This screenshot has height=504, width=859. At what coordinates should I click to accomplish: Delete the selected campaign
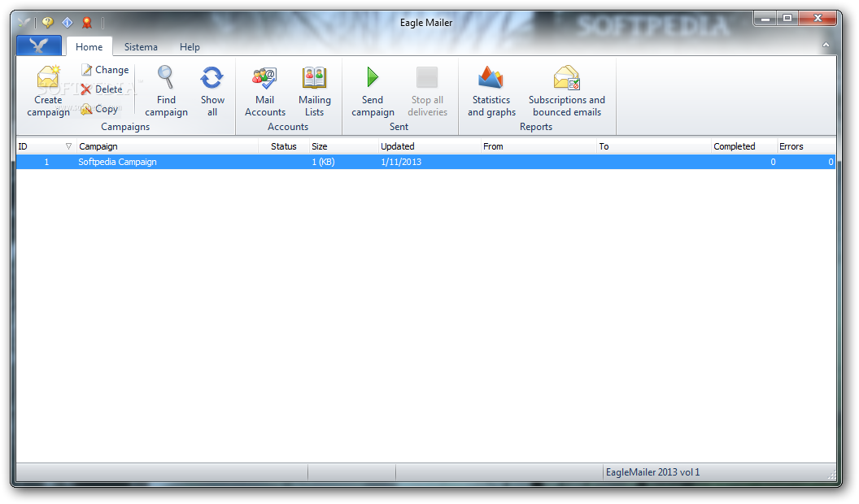102,89
